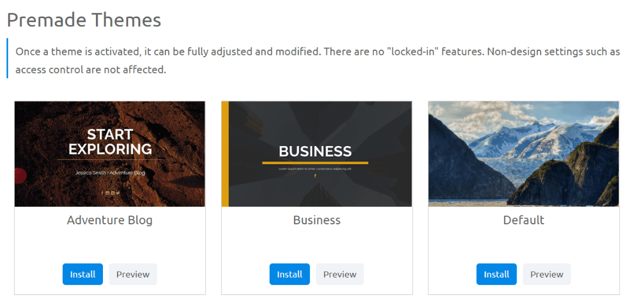Click Twitter icon in Adventure Blog preview
The width and height of the screenshot is (644, 302).
(118, 193)
